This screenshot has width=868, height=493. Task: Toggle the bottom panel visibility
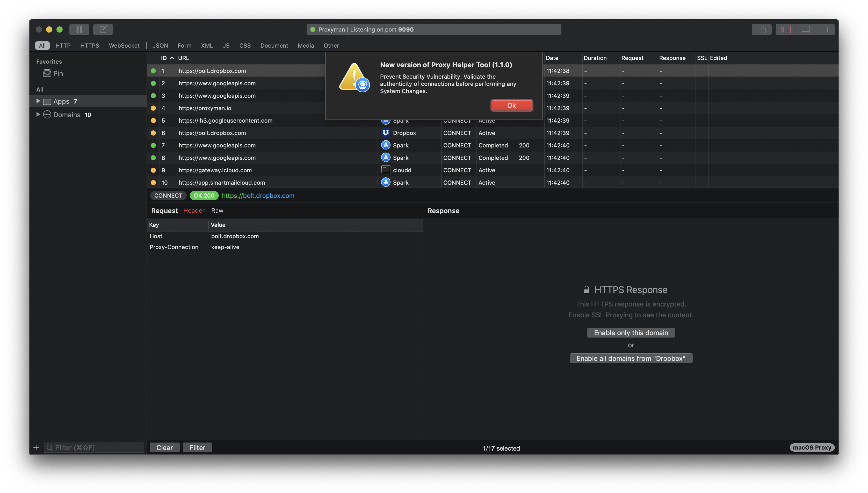806,29
